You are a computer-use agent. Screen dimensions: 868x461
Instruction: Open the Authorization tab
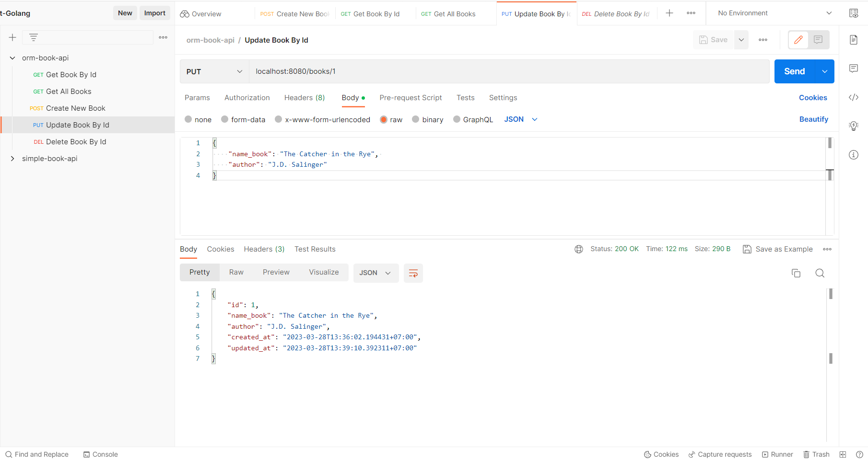pyautogui.click(x=247, y=98)
